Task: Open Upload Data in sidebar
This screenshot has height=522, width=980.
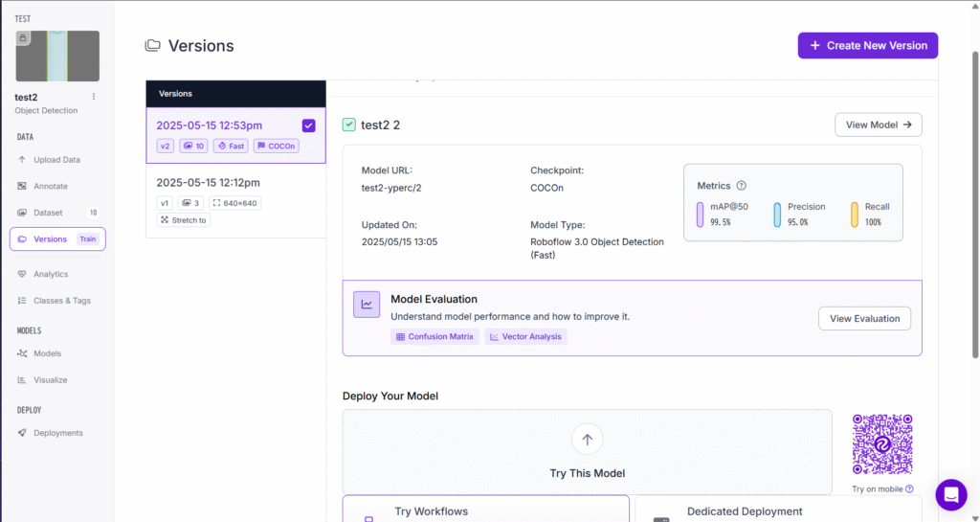Action: pyautogui.click(x=57, y=159)
